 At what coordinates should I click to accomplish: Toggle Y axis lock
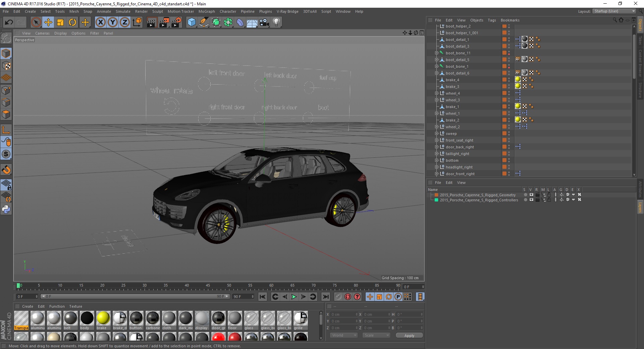click(x=113, y=22)
